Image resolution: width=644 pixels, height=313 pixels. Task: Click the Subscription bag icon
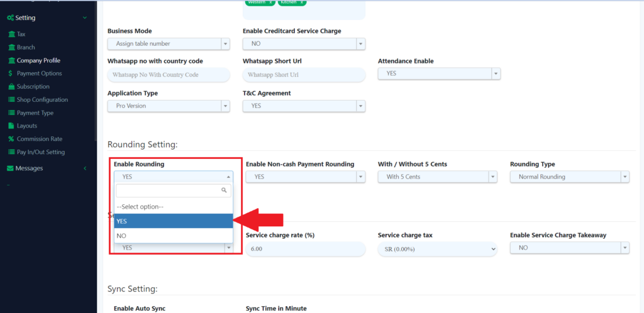click(11, 87)
